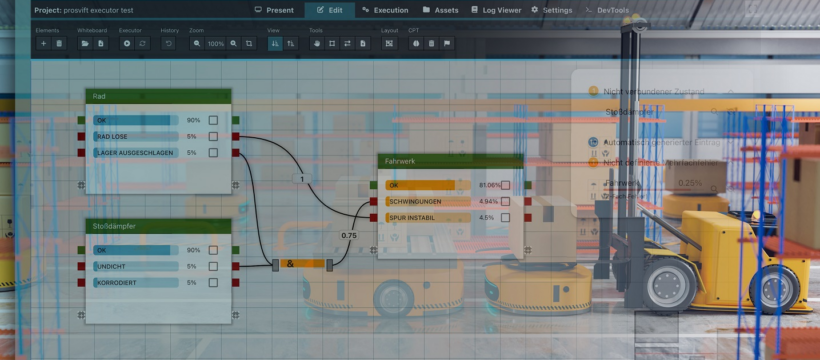
Task: Check the RAD LOSE checkbox
Action: coord(213,137)
